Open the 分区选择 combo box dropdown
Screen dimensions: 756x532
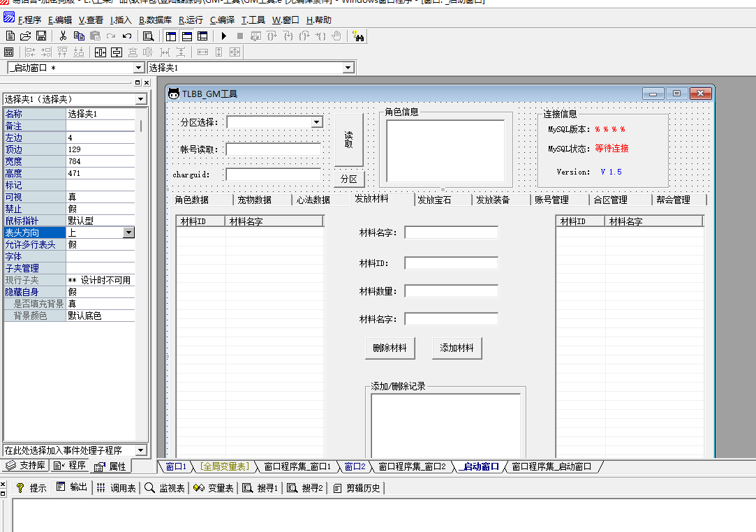[316, 122]
